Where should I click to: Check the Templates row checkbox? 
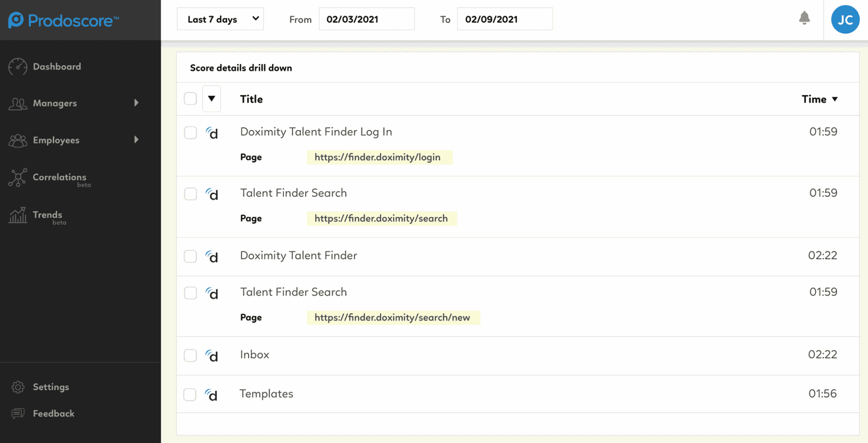[x=190, y=395]
